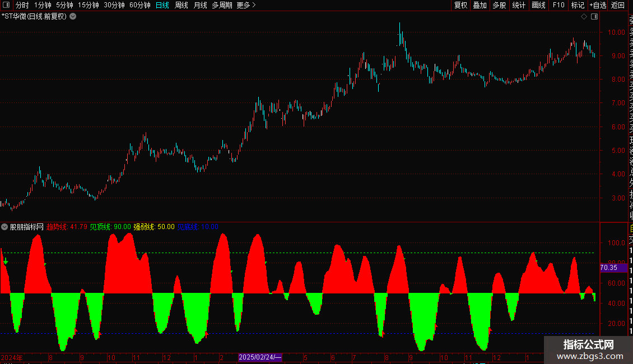Image resolution: width=633 pixels, height=364 pixels.
Task: Click the 3.00 price axis label
Action: 618,198
